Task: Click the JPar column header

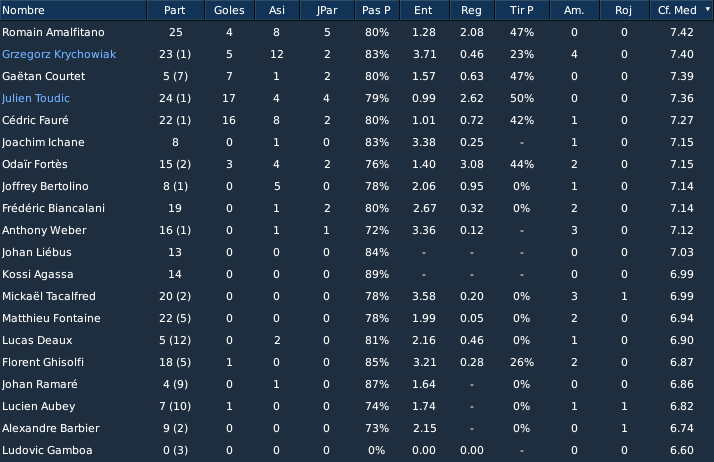Action: tap(327, 10)
